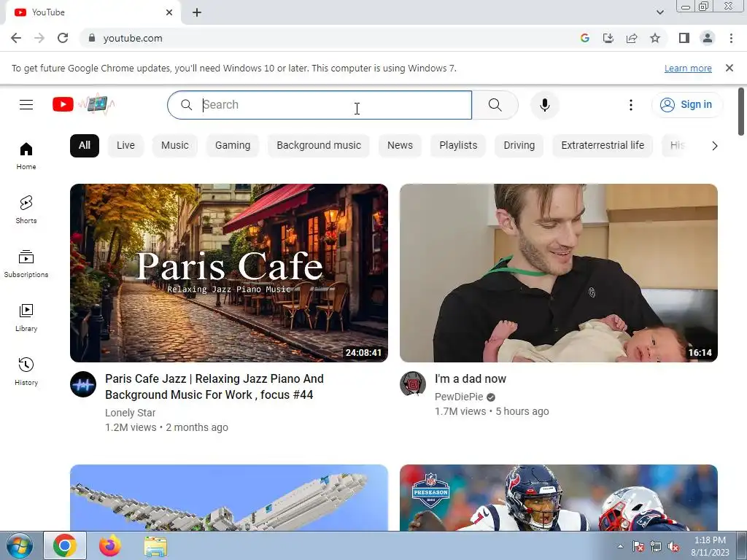View site information lock icon
Screen dimensions: 747x560
(92, 38)
